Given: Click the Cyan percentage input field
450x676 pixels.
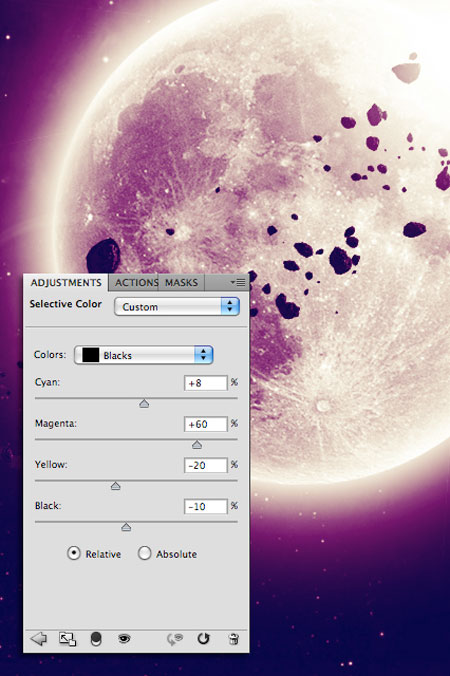Looking at the screenshot, I should point(206,383).
